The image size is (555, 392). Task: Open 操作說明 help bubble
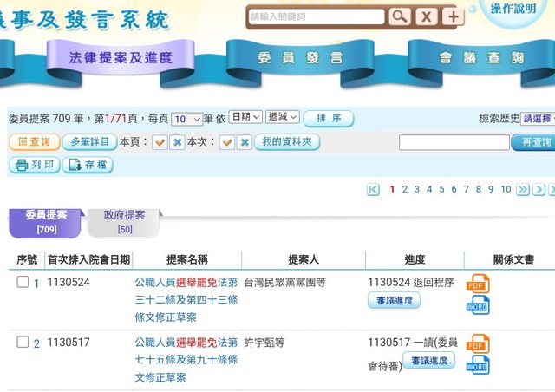click(x=513, y=9)
